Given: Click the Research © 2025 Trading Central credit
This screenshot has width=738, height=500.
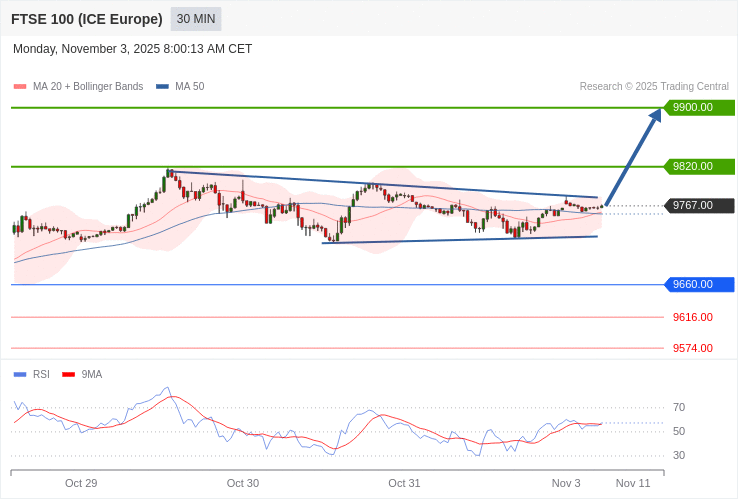Looking at the screenshot, I should point(654,87).
